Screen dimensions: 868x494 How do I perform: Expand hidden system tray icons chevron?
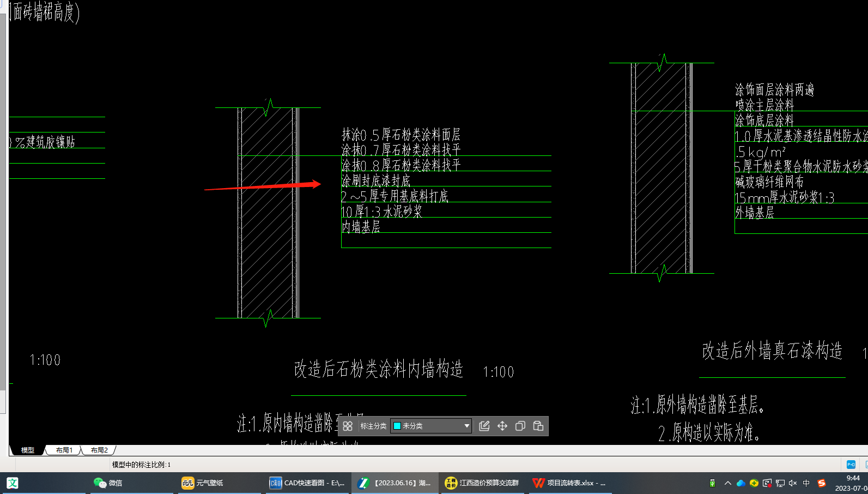coord(727,483)
